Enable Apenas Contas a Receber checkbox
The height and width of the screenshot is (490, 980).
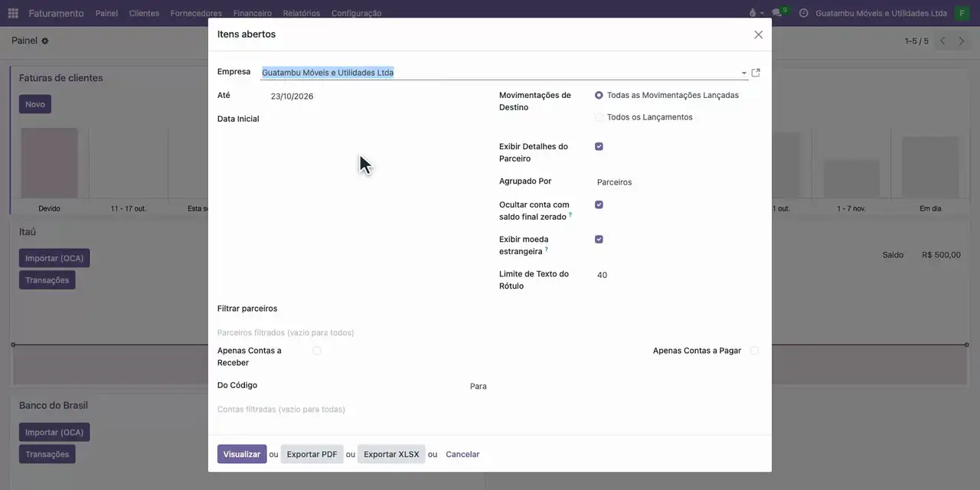(317, 351)
